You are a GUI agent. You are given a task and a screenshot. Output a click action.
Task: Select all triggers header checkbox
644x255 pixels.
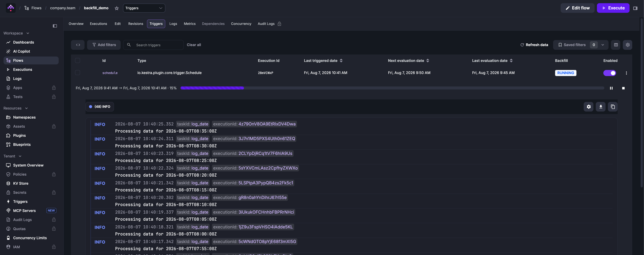[77, 61]
